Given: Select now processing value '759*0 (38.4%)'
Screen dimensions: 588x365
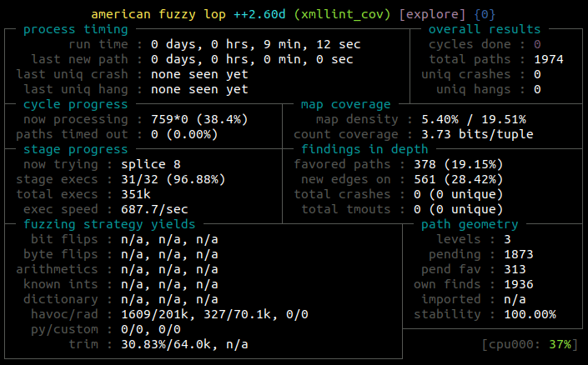Looking at the screenshot, I should (199, 119).
